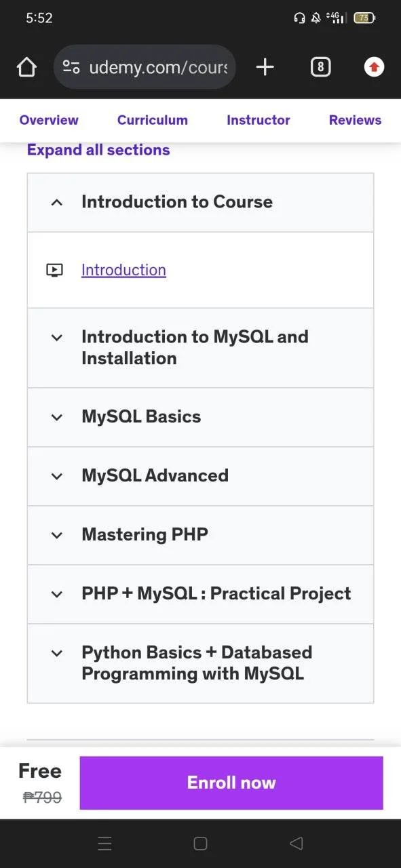
Task: Switch to the Instructor tab
Action: click(259, 120)
